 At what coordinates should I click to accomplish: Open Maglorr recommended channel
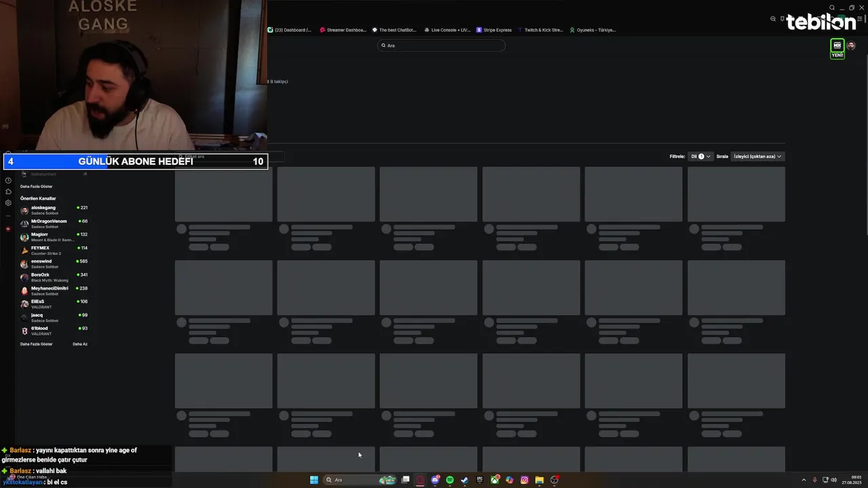pos(54,237)
